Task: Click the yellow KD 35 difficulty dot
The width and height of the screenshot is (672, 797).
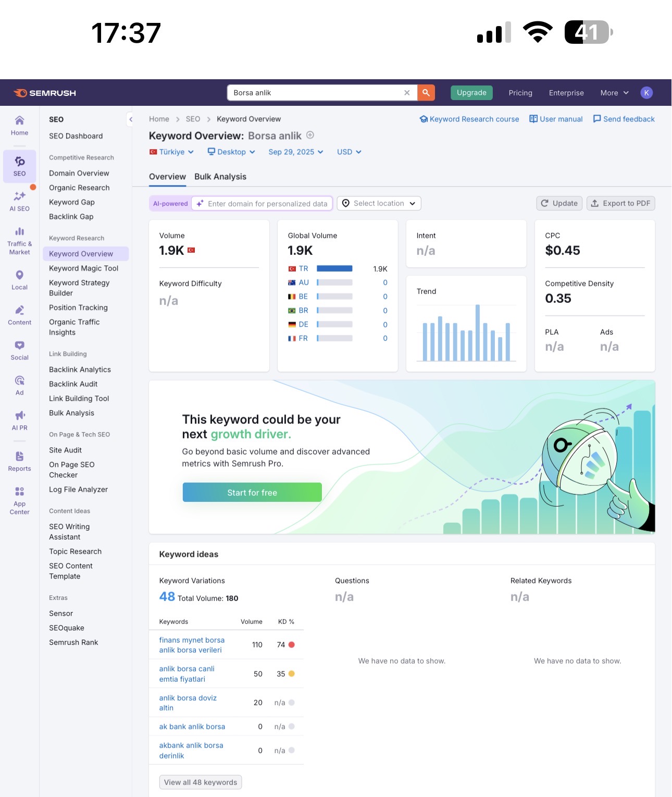Action: point(292,674)
